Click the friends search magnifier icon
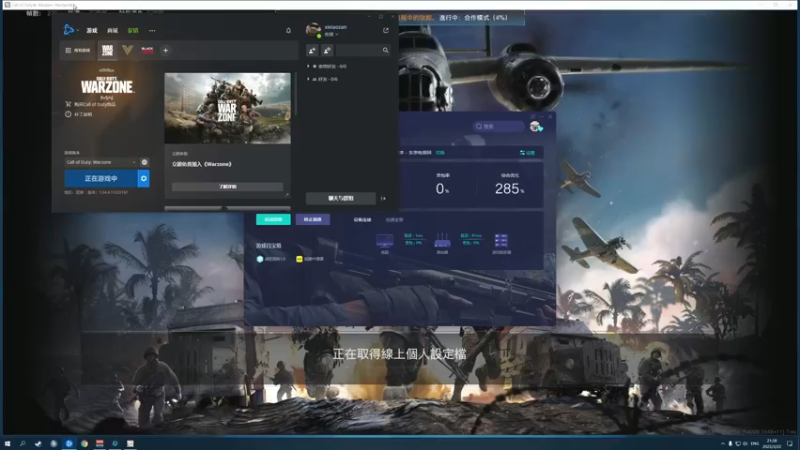The width and height of the screenshot is (800, 450). coord(386,51)
